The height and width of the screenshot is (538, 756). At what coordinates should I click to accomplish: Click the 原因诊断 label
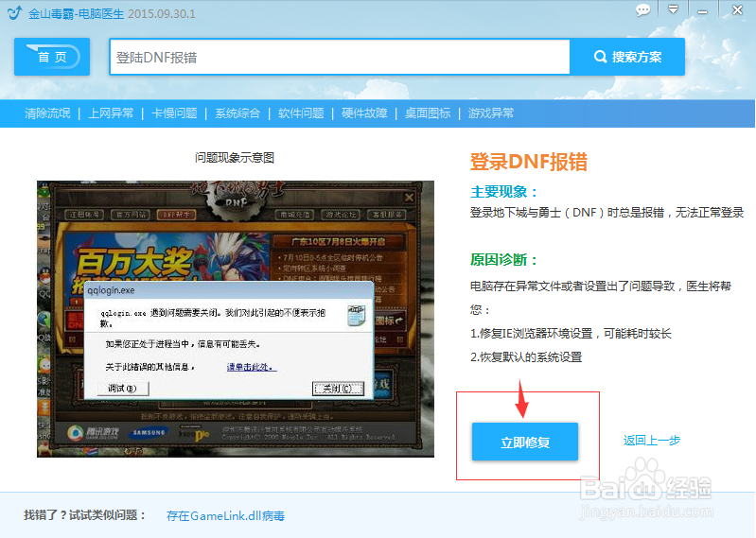[x=503, y=260]
